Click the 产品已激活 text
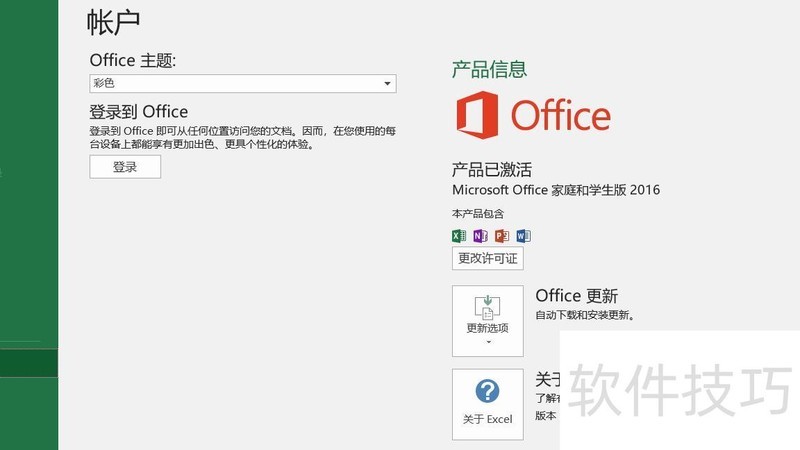This screenshot has height=450, width=800. tap(492, 169)
